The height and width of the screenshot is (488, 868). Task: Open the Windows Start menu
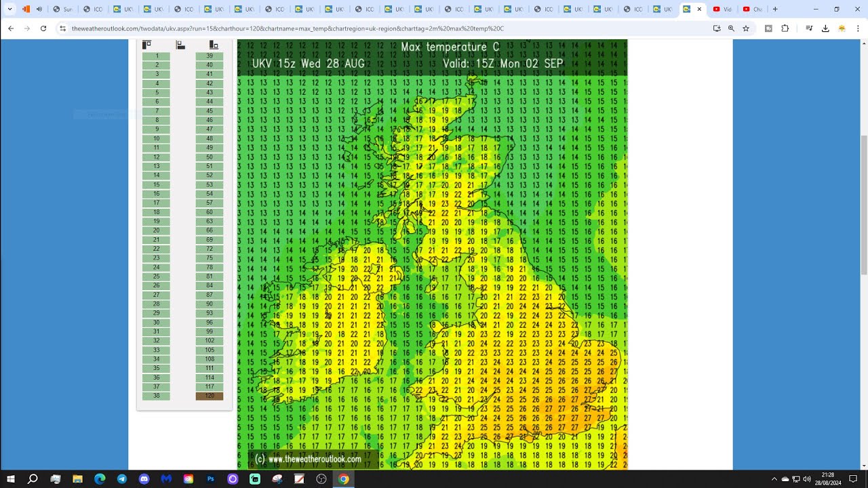(x=11, y=479)
